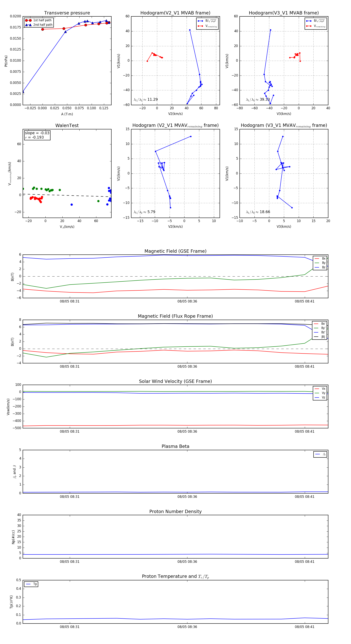Click the '08/05 08:31' tick under GSE magnetic field
The width and height of the screenshot is (351, 644).
(70, 301)
